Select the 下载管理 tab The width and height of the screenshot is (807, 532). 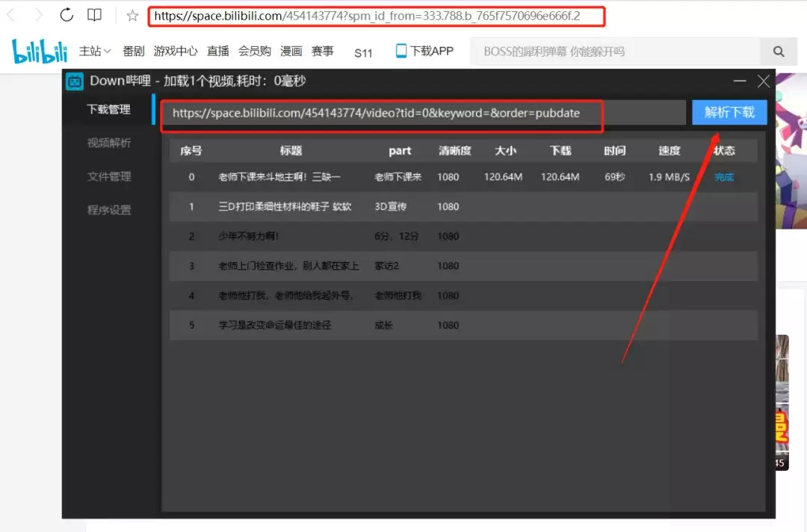coord(109,109)
